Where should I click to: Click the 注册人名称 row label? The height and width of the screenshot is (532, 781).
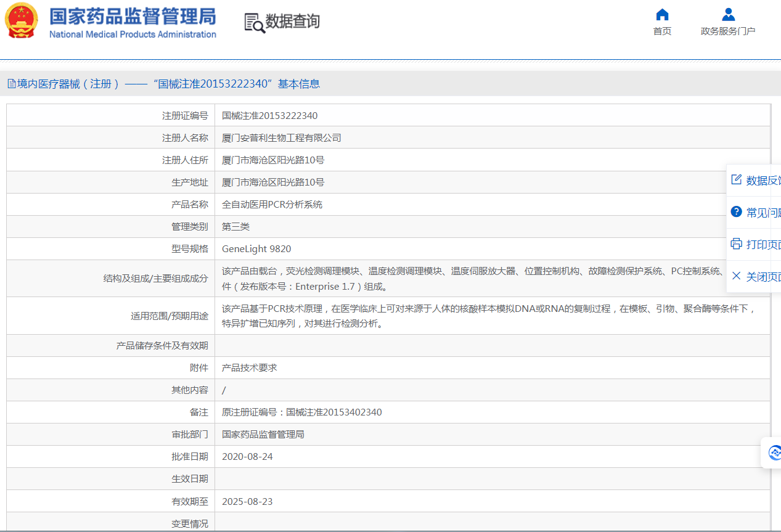(185, 138)
